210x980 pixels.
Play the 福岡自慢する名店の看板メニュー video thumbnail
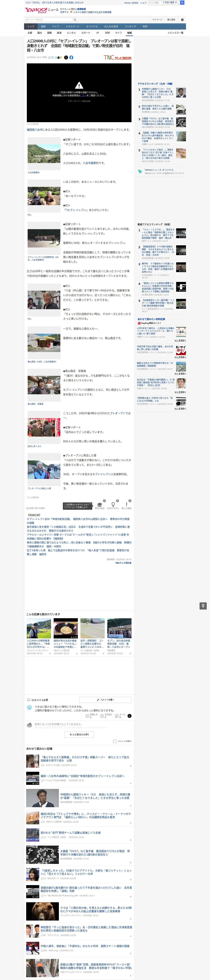pyautogui.click(x=66, y=628)
